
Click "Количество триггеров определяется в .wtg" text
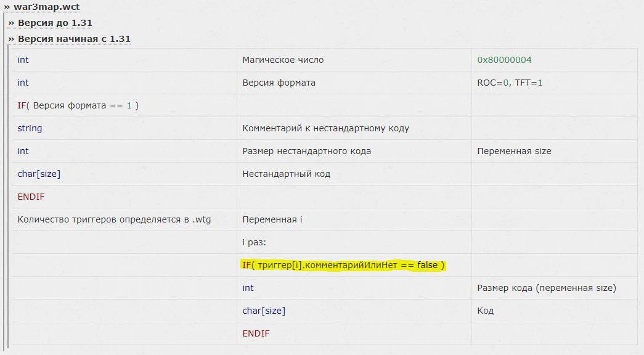click(114, 219)
